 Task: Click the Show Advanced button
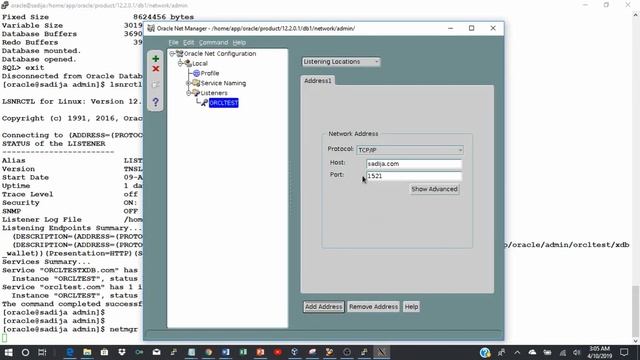434,189
